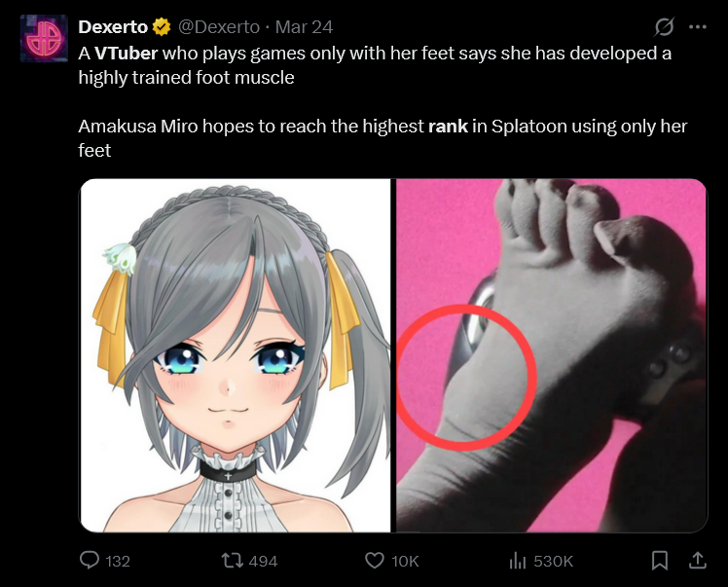The height and width of the screenshot is (587, 728).
Task: Like the post with heart icon
Action: click(375, 560)
